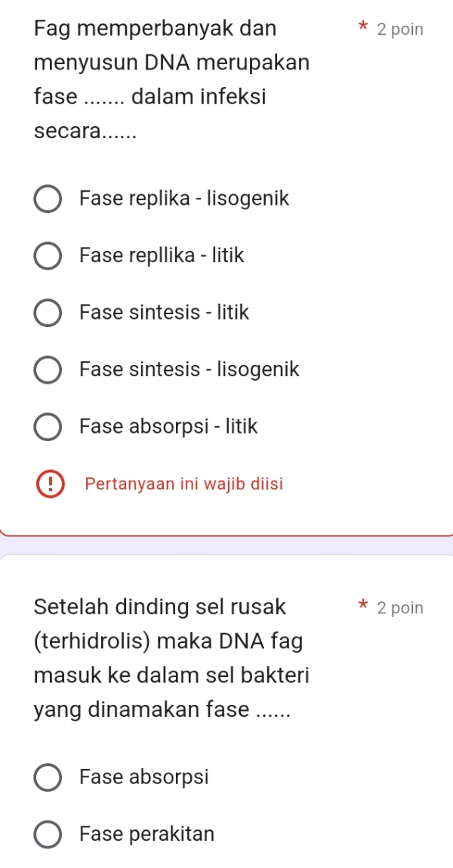Select "Fase absorpsi" for the second question
This screenshot has height=868, width=453.
[x=48, y=777]
